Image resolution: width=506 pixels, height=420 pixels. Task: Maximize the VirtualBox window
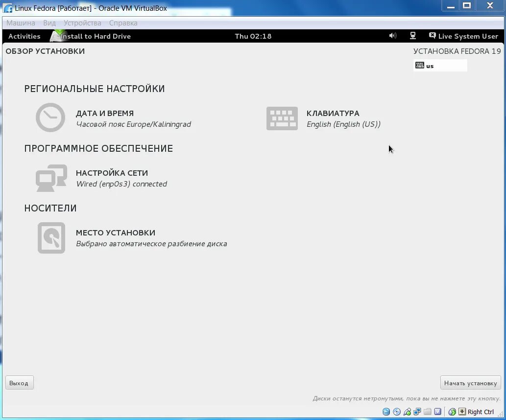point(467,6)
